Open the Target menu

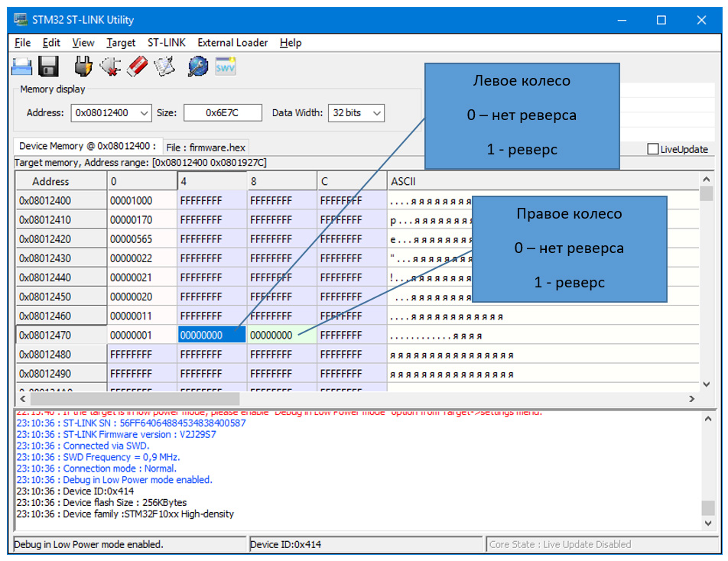121,43
